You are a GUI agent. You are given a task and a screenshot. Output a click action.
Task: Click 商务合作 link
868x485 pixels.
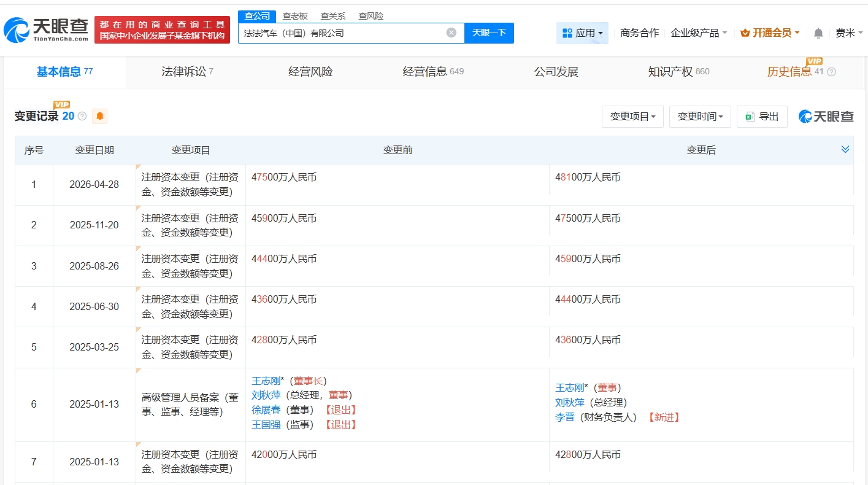pyautogui.click(x=640, y=33)
